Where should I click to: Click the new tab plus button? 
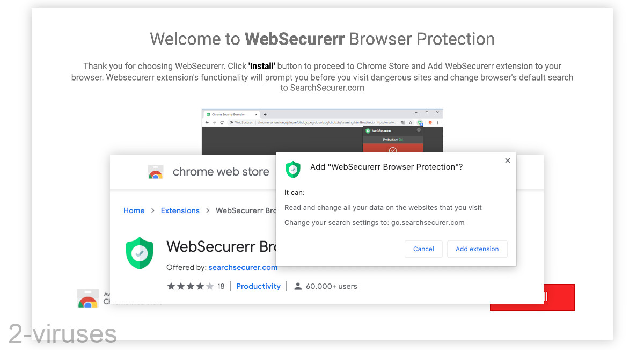(x=265, y=114)
